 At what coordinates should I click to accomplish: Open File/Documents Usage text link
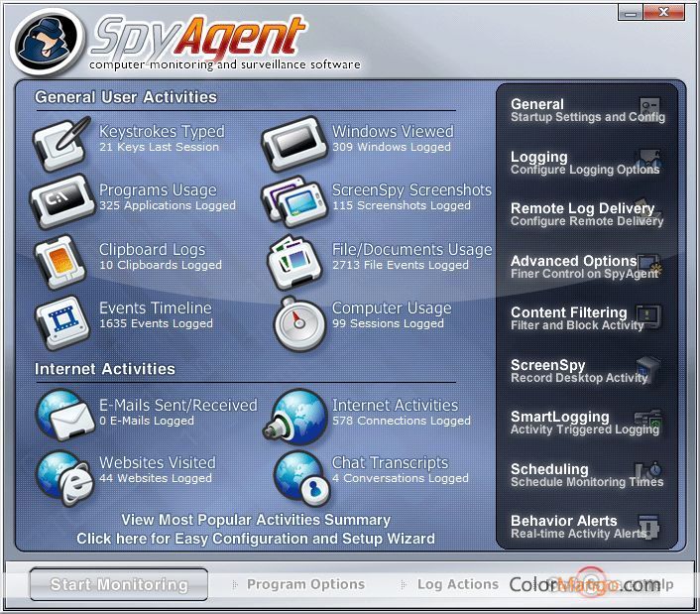coord(411,256)
